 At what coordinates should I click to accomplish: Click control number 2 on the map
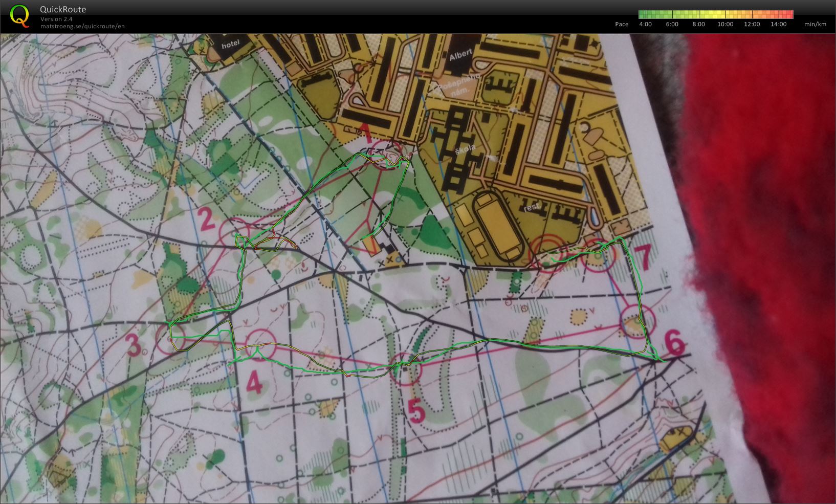(207, 220)
